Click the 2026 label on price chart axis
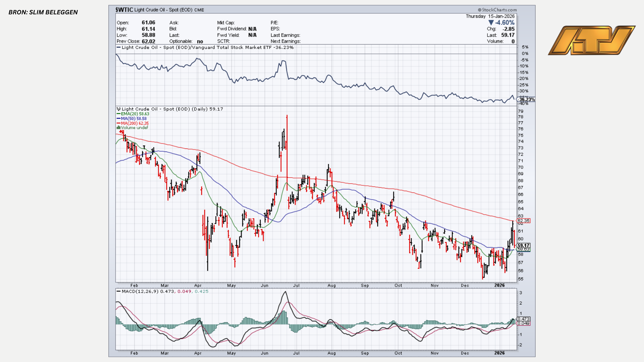This screenshot has height=362, width=644. pos(499,285)
